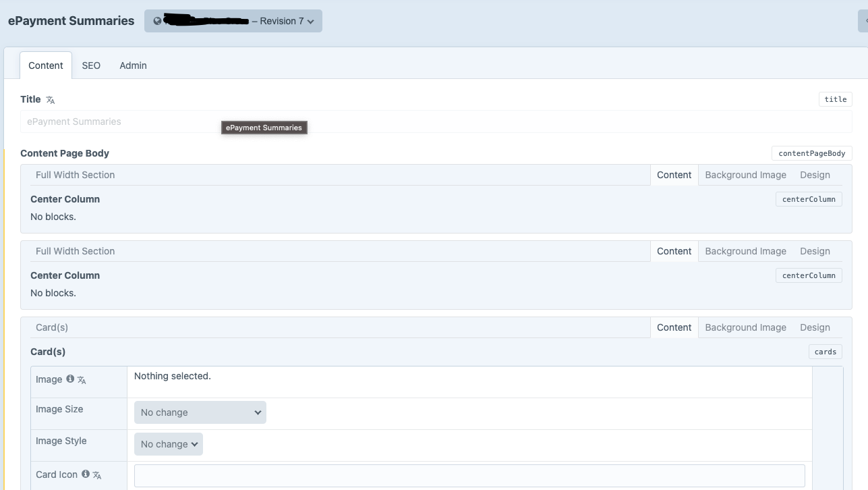Image resolution: width=868 pixels, height=490 pixels.
Task: Click the first Full Width Section block title
Action: click(x=75, y=175)
